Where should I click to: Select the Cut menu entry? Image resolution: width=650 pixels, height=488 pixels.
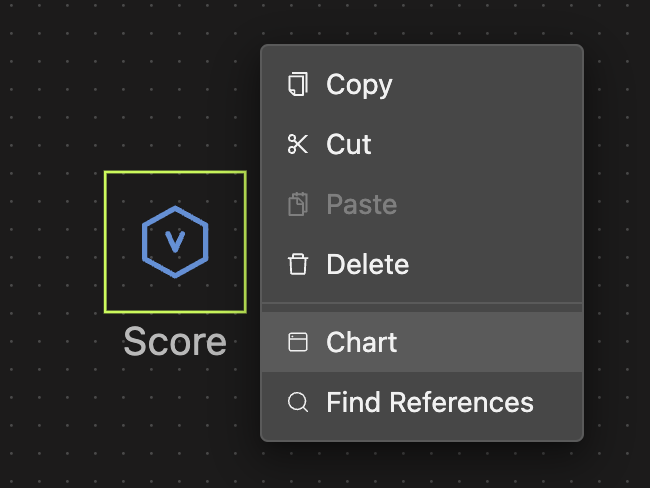coord(349,145)
